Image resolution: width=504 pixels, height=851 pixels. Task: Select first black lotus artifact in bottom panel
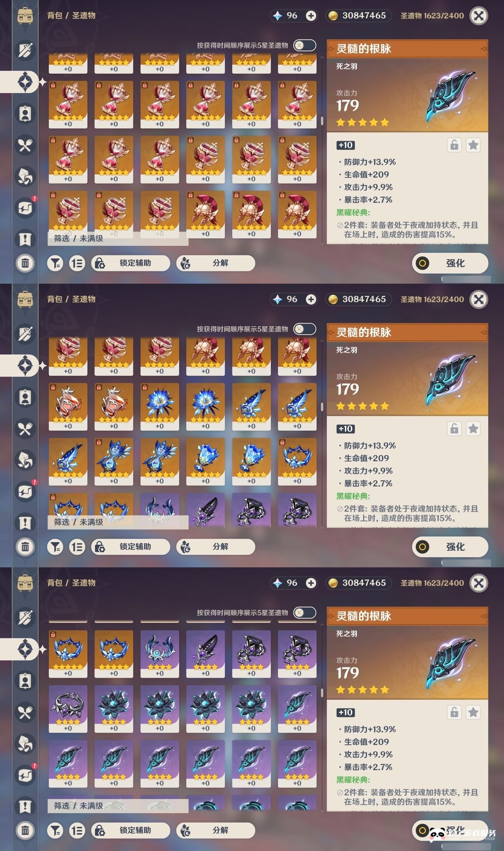coord(114,709)
